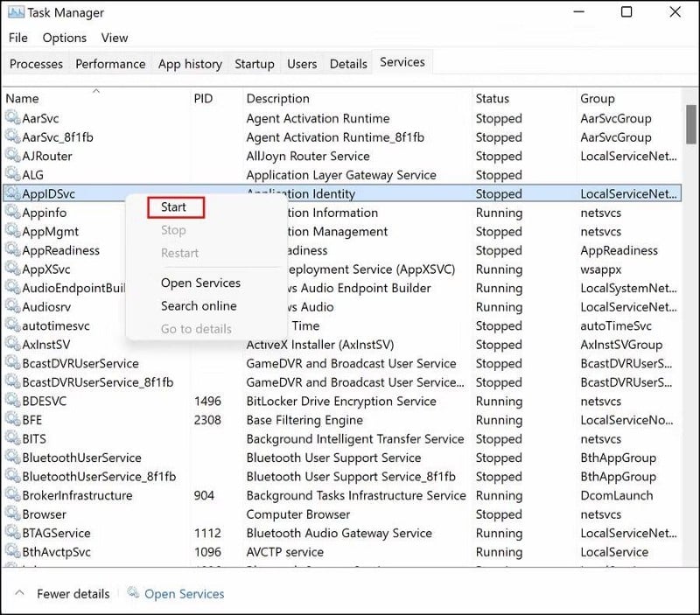Select BluetoothUserService_8f1fb service name

[99, 477]
